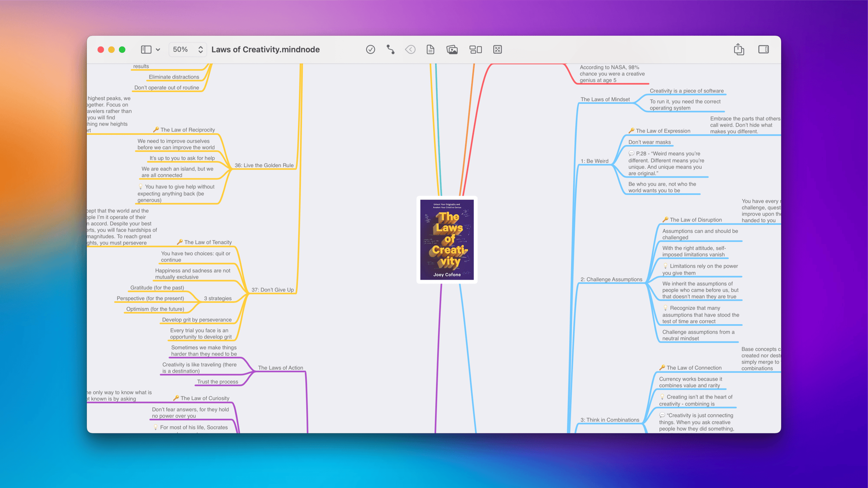Open sidebar options dropdown chevron
Screen dimensions: 868x488
point(158,50)
